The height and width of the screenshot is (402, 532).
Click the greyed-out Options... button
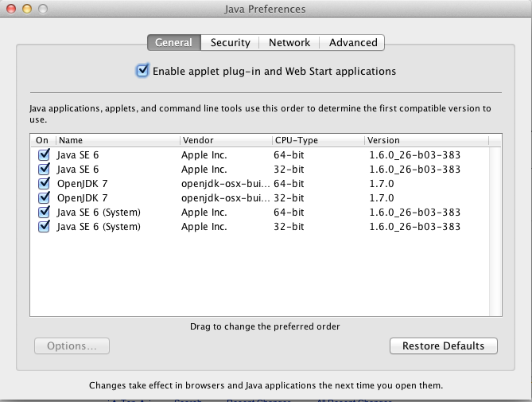coord(72,345)
